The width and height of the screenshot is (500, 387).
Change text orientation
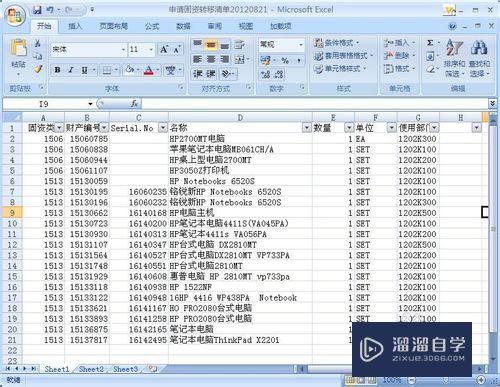point(227,74)
